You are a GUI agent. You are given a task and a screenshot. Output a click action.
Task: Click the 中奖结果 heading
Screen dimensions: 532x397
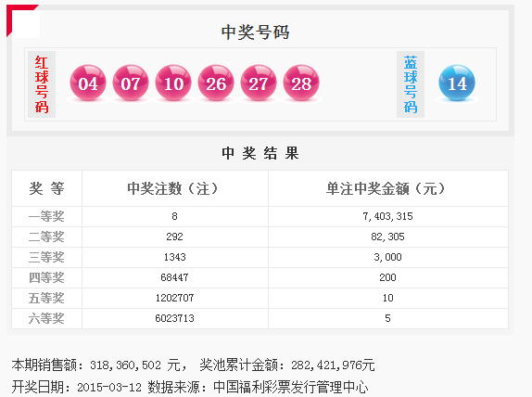[x=260, y=153]
